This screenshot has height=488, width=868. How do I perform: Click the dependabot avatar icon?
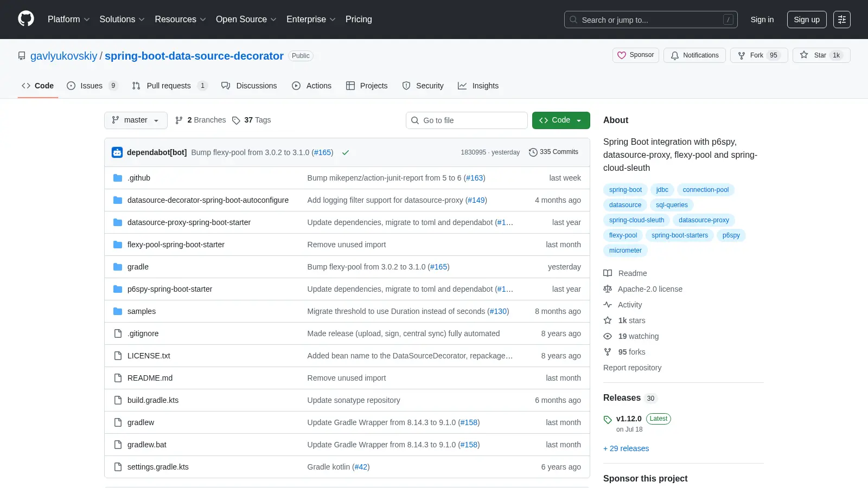(x=117, y=152)
